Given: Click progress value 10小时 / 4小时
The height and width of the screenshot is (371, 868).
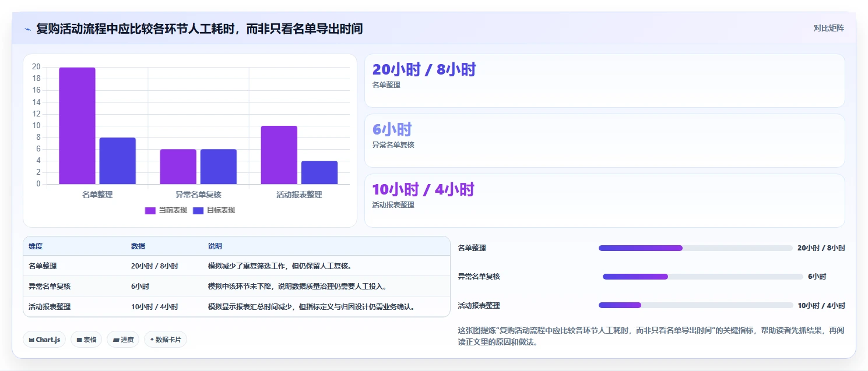Looking at the screenshot, I should tap(821, 305).
